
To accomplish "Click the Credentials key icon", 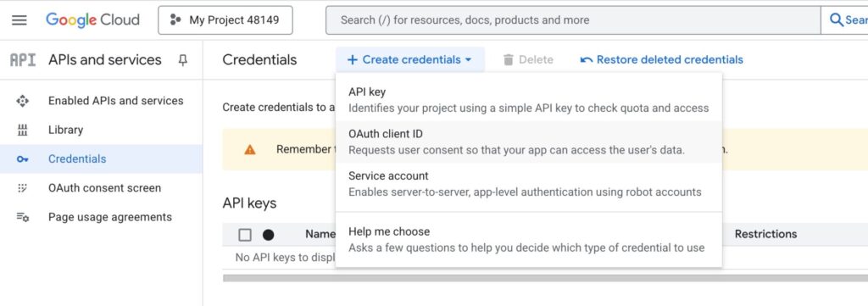I will 23,159.
